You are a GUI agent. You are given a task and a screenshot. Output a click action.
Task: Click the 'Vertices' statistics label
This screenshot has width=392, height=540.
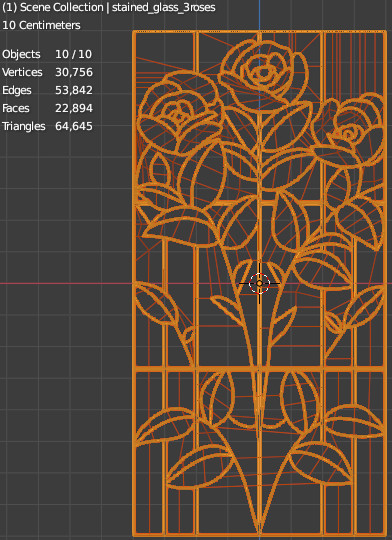pyautogui.click(x=22, y=72)
